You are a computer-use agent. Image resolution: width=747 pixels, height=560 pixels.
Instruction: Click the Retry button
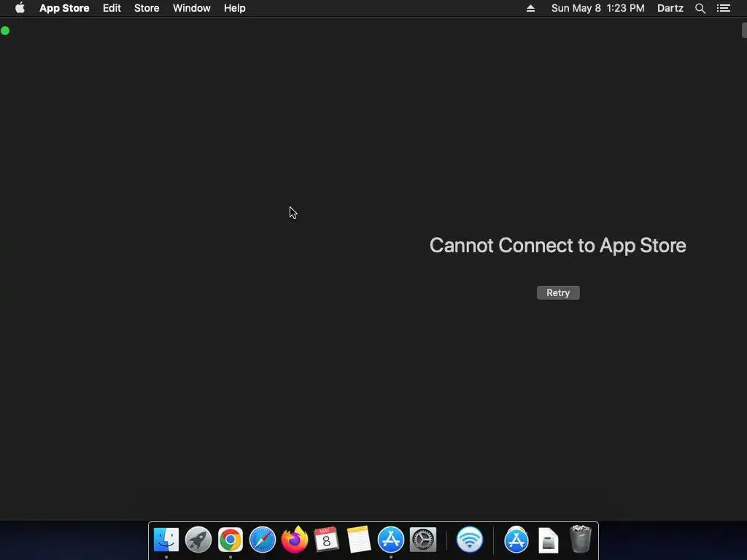[x=558, y=293]
